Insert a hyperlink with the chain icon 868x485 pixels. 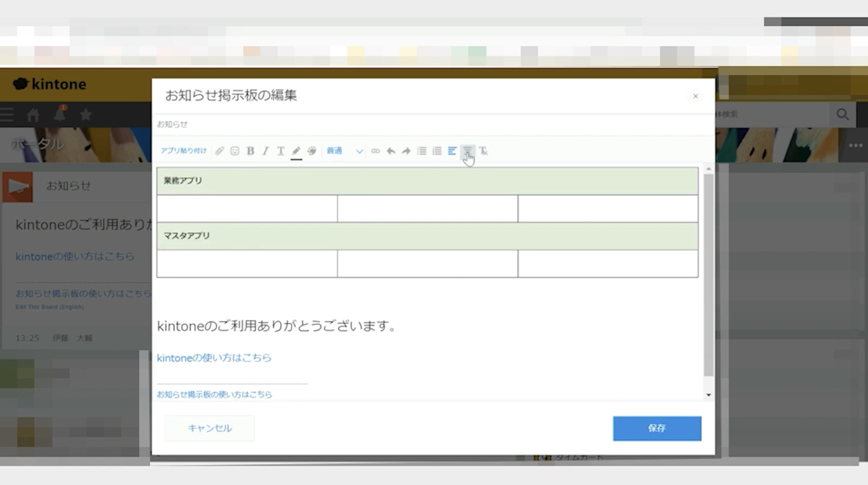pos(375,151)
